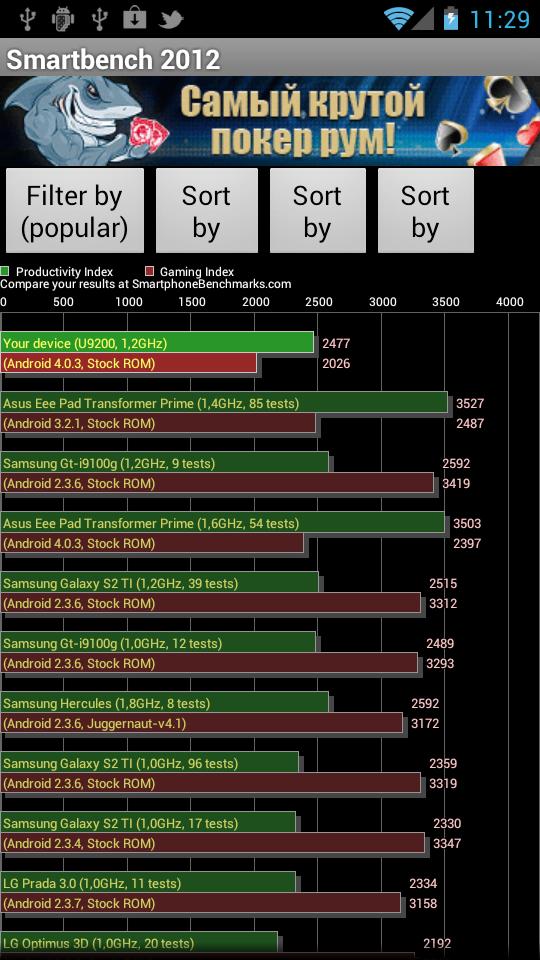Click the rightmost Sort by button
Image resolution: width=540 pixels, height=960 pixels.
pyautogui.click(x=426, y=211)
